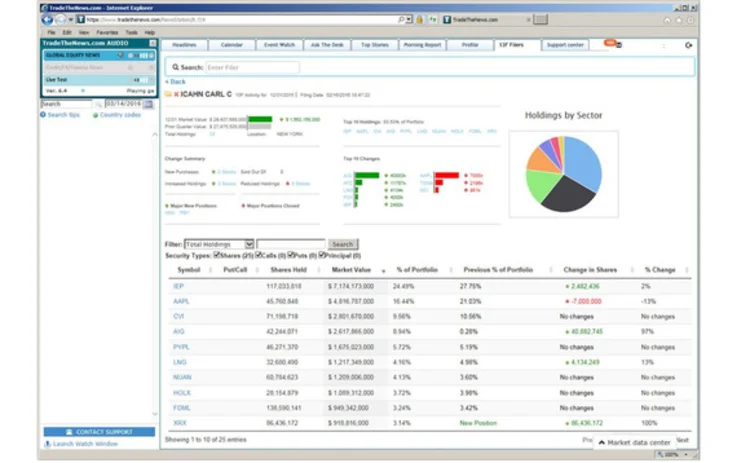Open the Tools menu
750x463 pixels.
[132, 33]
